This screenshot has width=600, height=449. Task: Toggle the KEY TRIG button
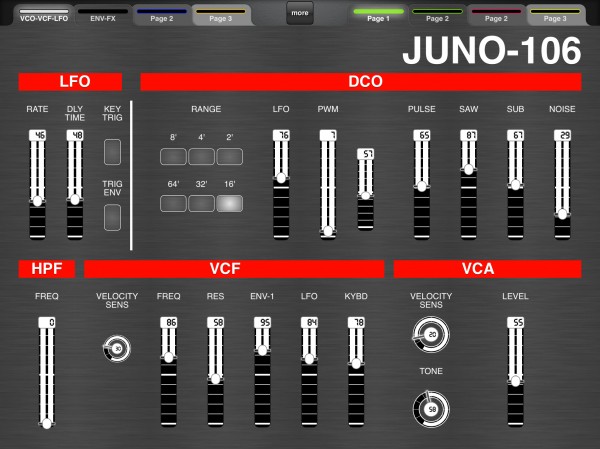tap(112, 152)
